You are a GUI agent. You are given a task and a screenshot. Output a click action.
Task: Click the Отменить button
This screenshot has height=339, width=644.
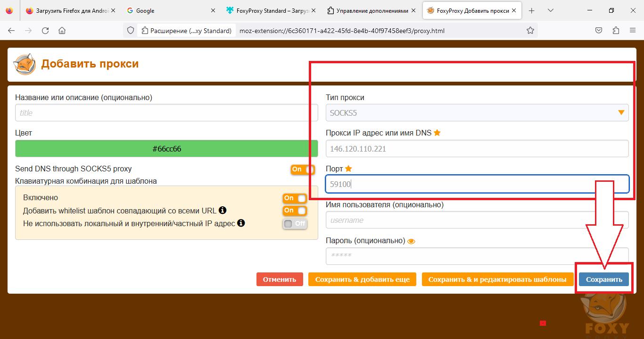280,280
